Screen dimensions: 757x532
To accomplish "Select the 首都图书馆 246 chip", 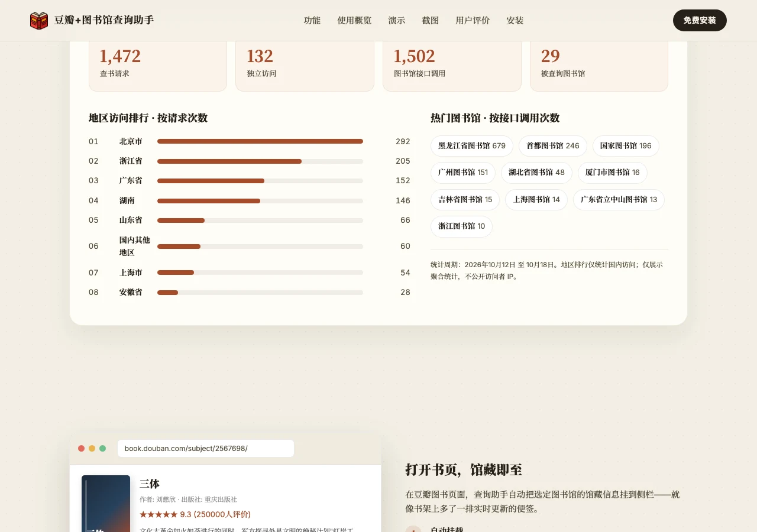I will click(x=553, y=146).
